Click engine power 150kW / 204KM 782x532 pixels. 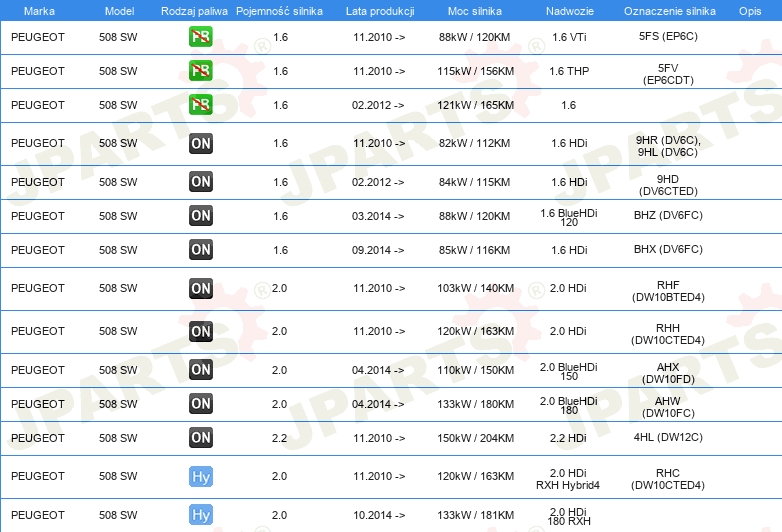(x=475, y=438)
